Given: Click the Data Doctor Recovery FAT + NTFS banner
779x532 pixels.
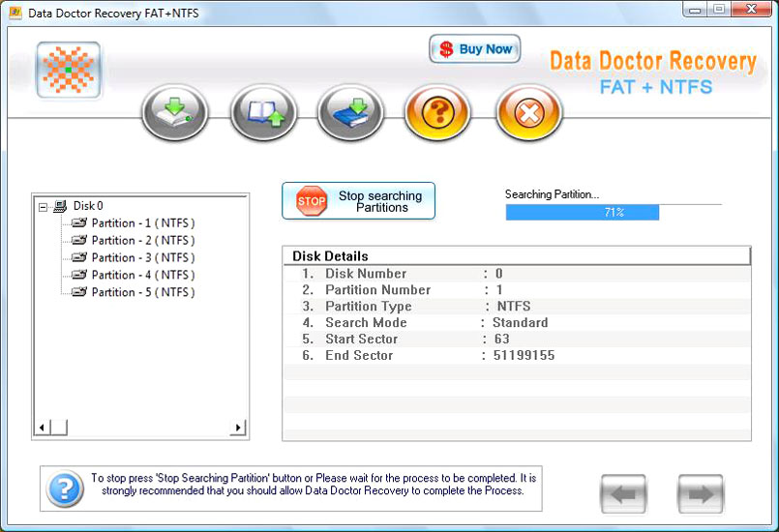Looking at the screenshot, I should point(653,73).
